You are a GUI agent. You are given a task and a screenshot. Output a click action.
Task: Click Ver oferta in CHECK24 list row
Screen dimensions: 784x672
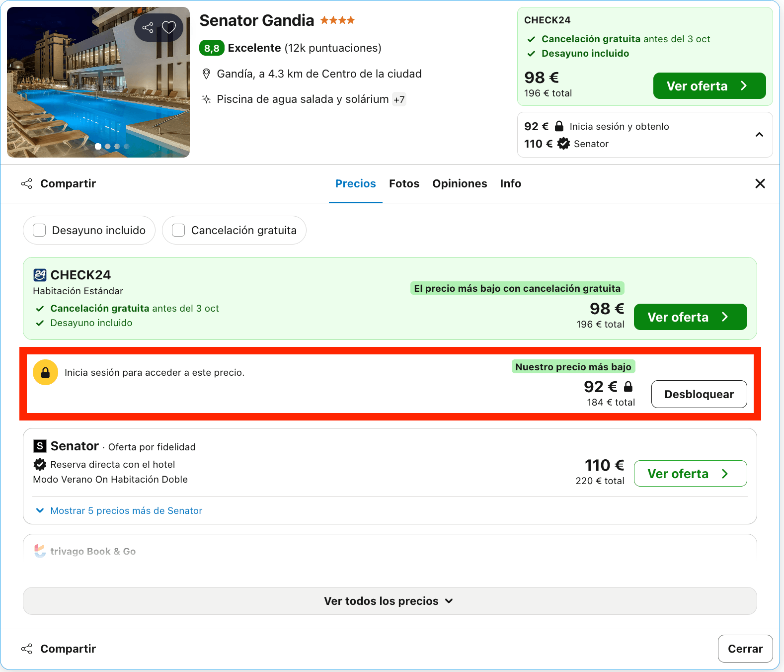pyautogui.click(x=690, y=317)
